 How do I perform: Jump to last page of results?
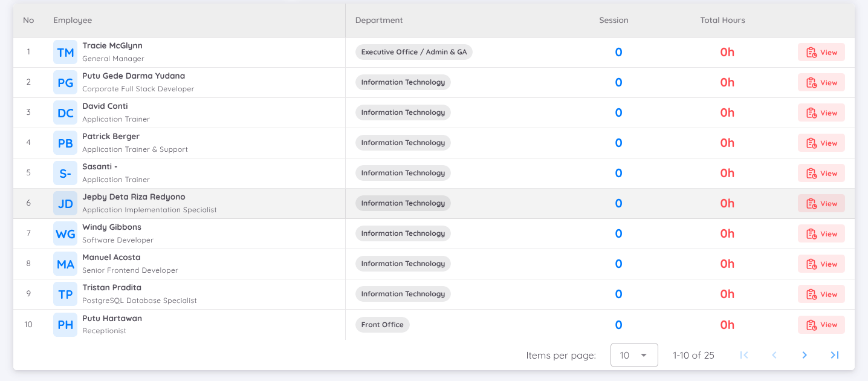(x=834, y=356)
